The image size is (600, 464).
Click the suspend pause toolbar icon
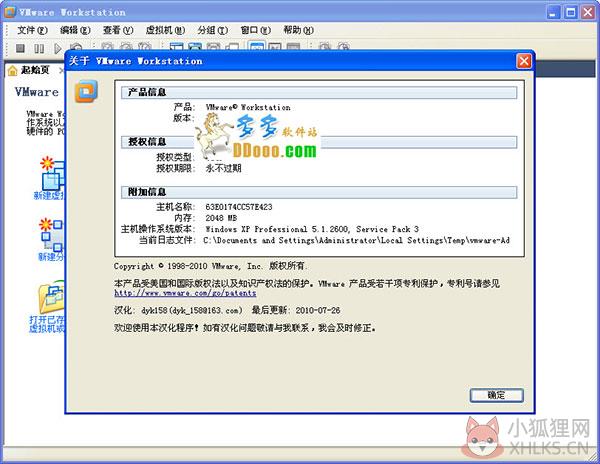click(39, 49)
